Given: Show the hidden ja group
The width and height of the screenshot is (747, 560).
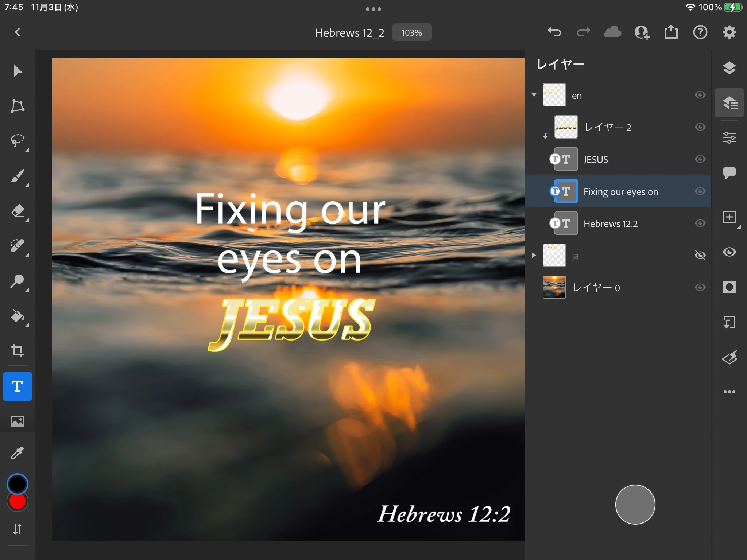Looking at the screenshot, I should click(700, 255).
